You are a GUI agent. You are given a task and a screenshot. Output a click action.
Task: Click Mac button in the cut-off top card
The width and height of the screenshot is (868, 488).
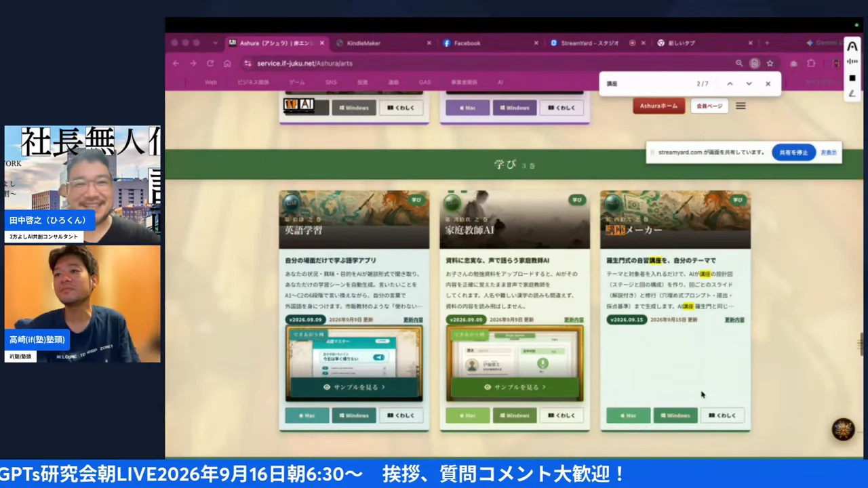click(x=468, y=108)
